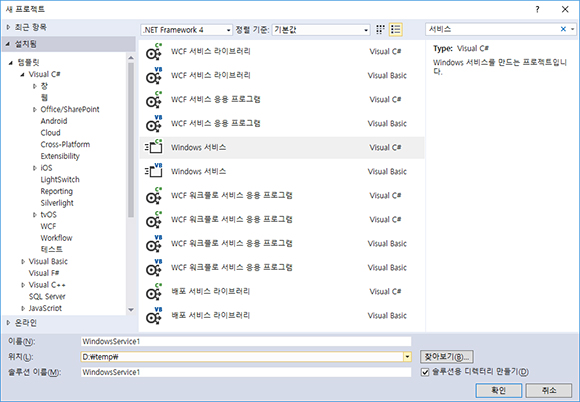580x402 pixels.
Task: Select Reporting category
Action: tap(57, 191)
